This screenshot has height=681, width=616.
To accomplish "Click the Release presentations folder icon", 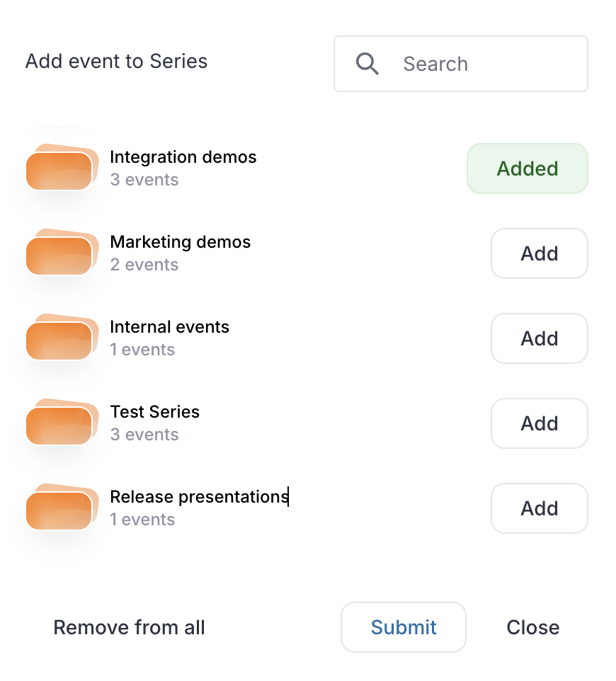I will tap(62, 506).
